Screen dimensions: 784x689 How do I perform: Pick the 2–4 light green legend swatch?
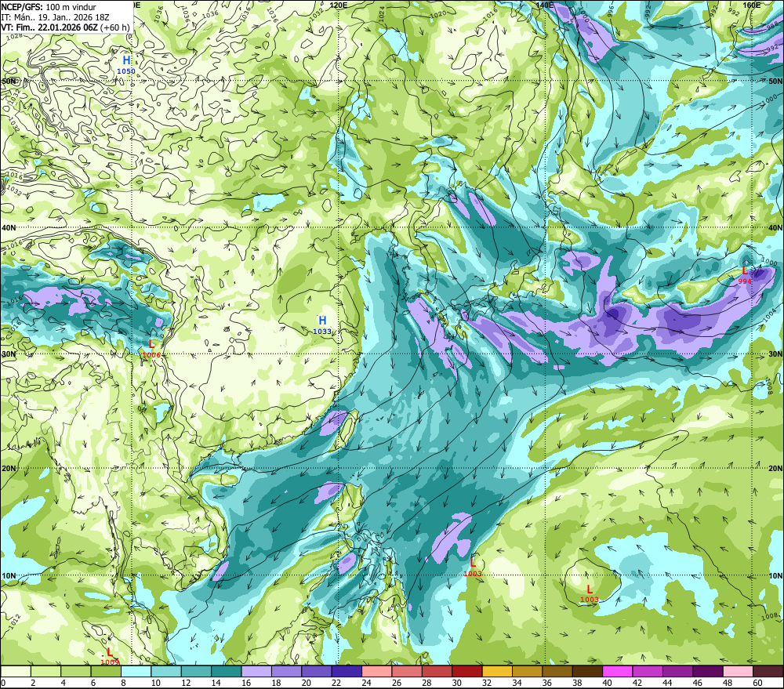click(46, 672)
